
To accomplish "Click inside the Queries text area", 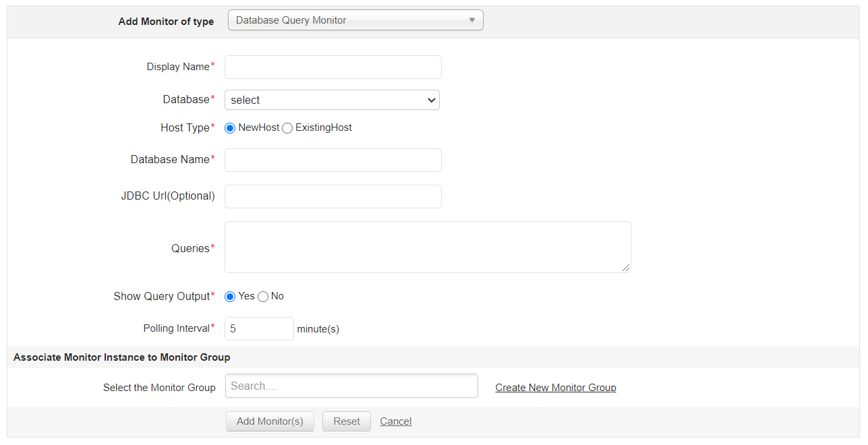I will point(427,247).
